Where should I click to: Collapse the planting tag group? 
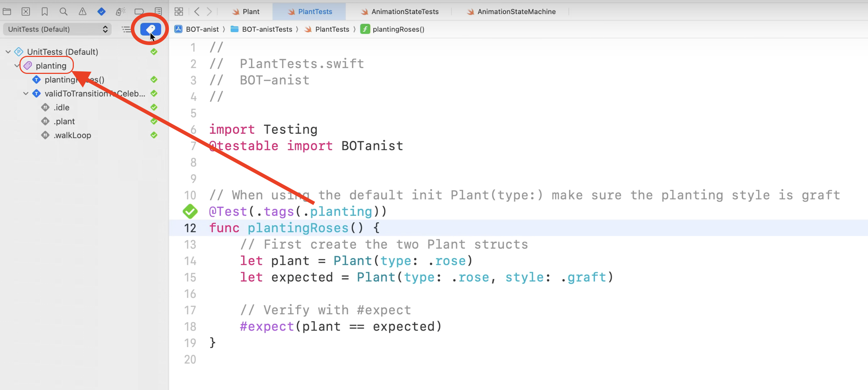coord(17,66)
